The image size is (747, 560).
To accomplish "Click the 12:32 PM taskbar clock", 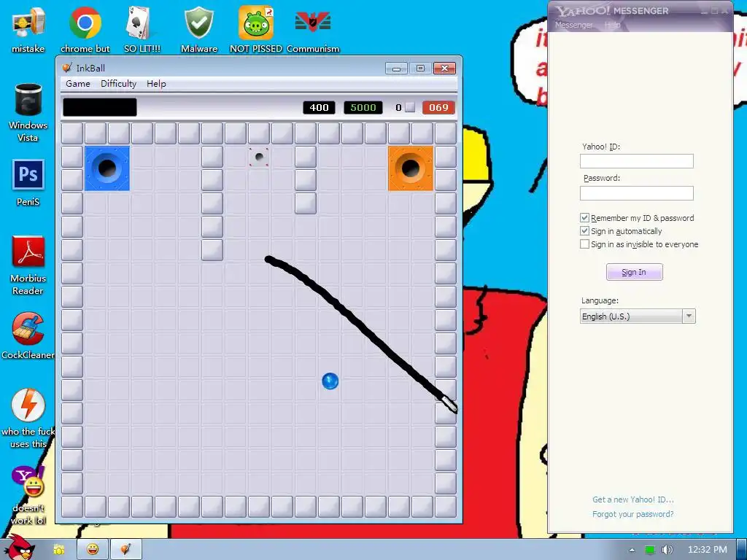I will [x=708, y=550].
